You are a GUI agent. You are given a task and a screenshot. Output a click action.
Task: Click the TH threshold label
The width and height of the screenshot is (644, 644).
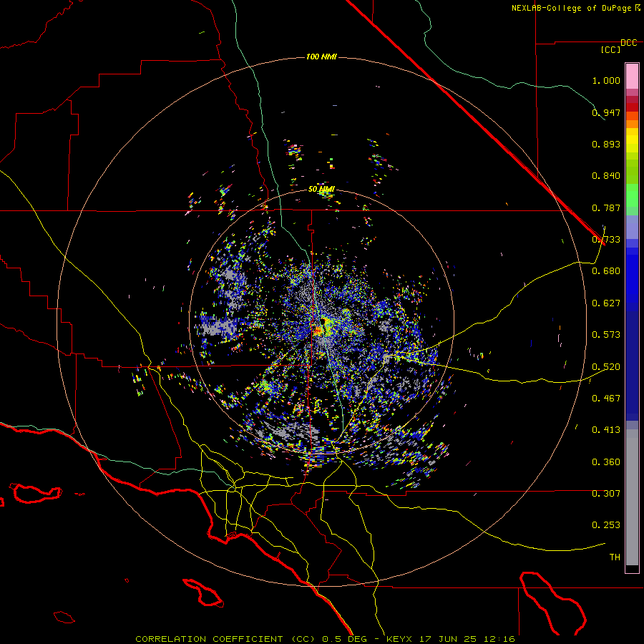pyautogui.click(x=615, y=557)
